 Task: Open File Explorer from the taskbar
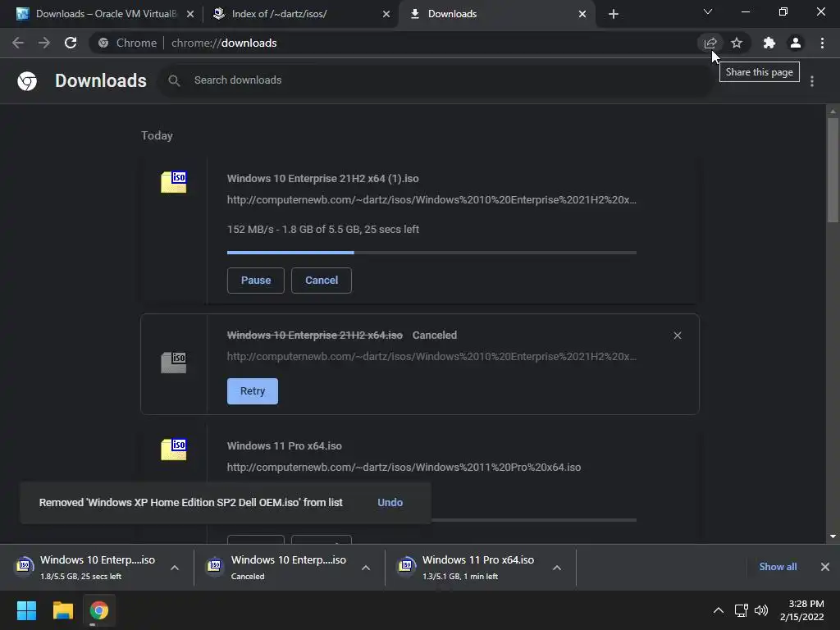point(62,610)
